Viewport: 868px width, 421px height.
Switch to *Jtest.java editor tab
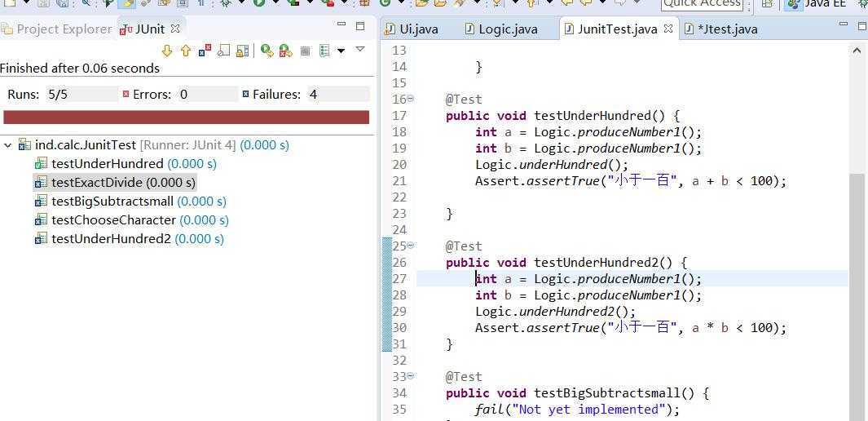click(x=726, y=29)
